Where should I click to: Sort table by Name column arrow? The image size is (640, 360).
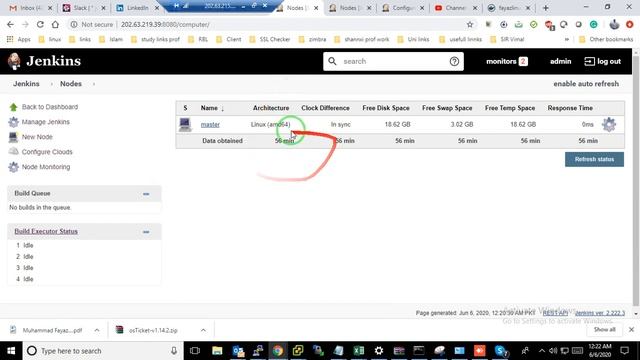pyautogui.click(x=222, y=109)
